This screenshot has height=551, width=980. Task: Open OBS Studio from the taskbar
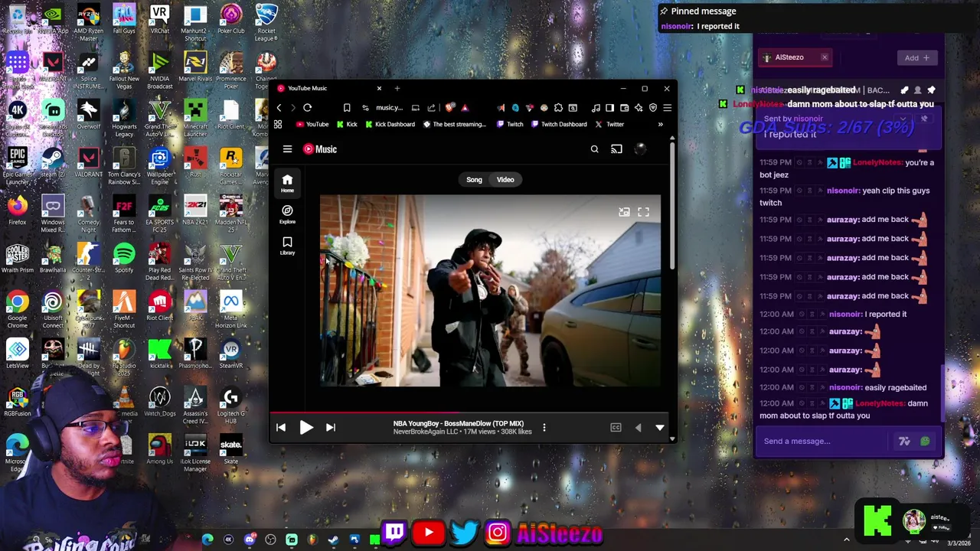click(x=270, y=540)
